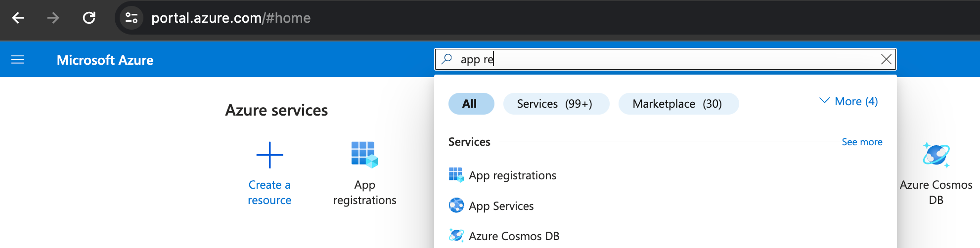Clear the search box with the X
Screen dimensions: 980x248
pyautogui.click(x=886, y=59)
